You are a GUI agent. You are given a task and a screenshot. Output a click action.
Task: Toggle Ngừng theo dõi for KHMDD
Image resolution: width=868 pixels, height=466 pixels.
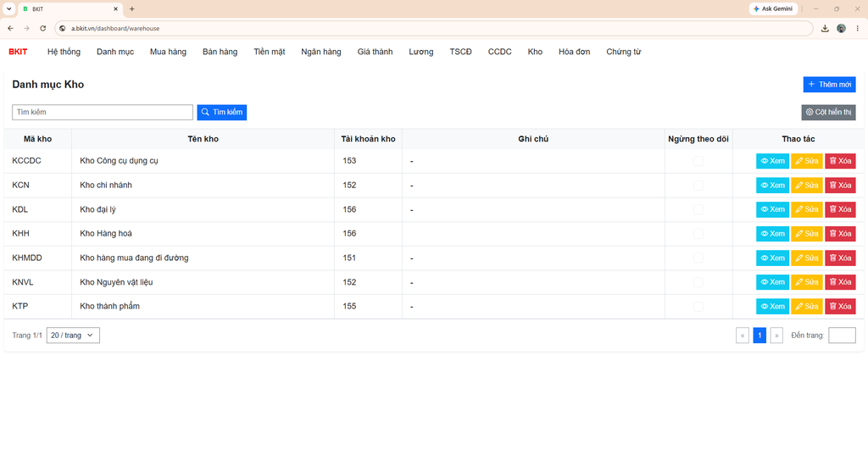698,258
